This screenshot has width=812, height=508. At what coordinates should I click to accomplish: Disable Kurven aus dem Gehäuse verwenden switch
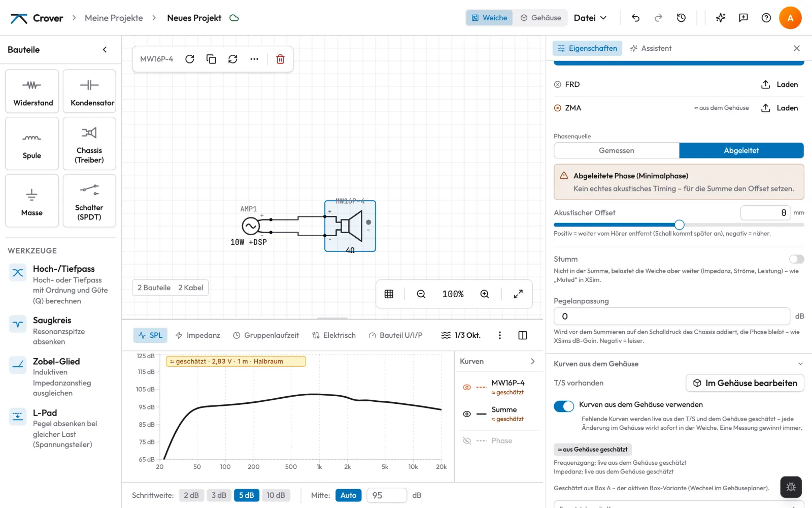click(x=564, y=406)
